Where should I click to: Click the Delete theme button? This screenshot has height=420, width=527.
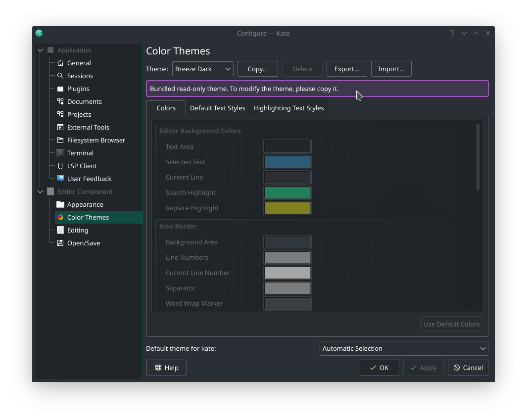click(302, 69)
